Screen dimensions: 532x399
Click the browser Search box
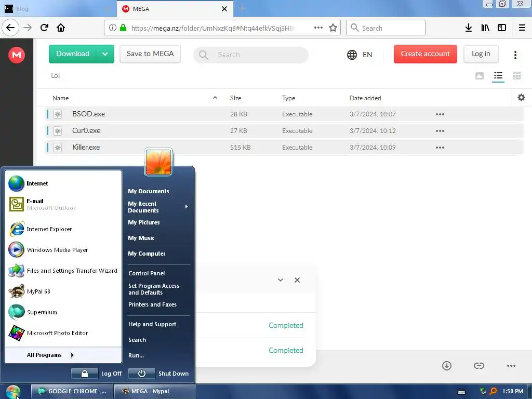(x=386, y=28)
